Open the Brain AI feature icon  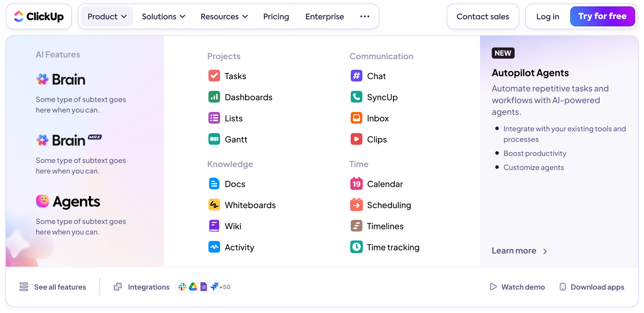pyautogui.click(x=42, y=79)
